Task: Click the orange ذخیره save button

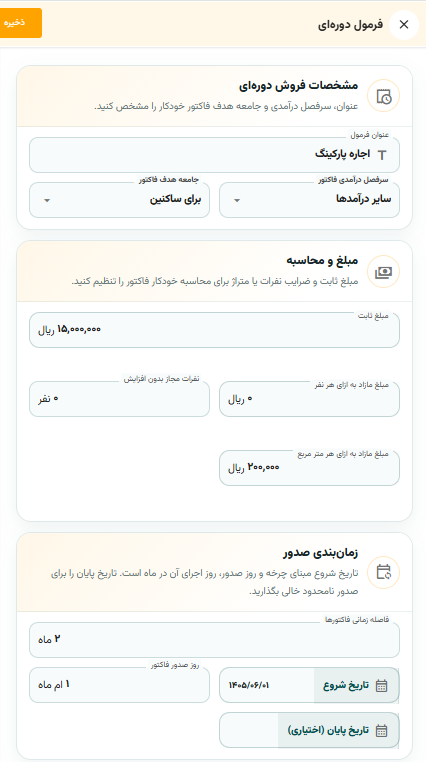Action: (20, 23)
